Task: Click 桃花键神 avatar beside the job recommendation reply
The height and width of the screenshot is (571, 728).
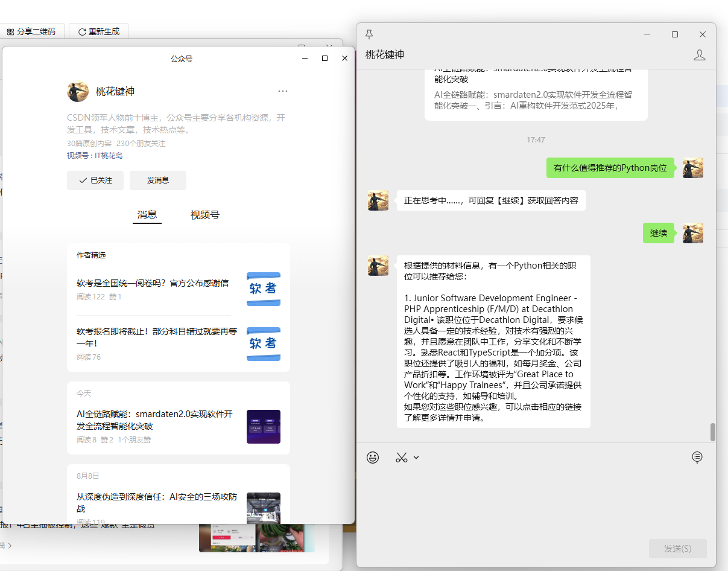Action: click(378, 266)
